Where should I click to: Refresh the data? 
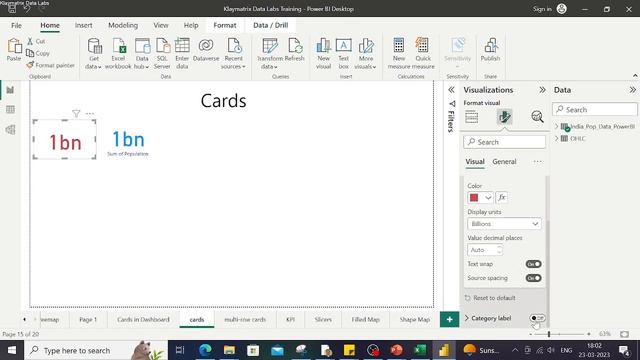[x=295, y=50]
